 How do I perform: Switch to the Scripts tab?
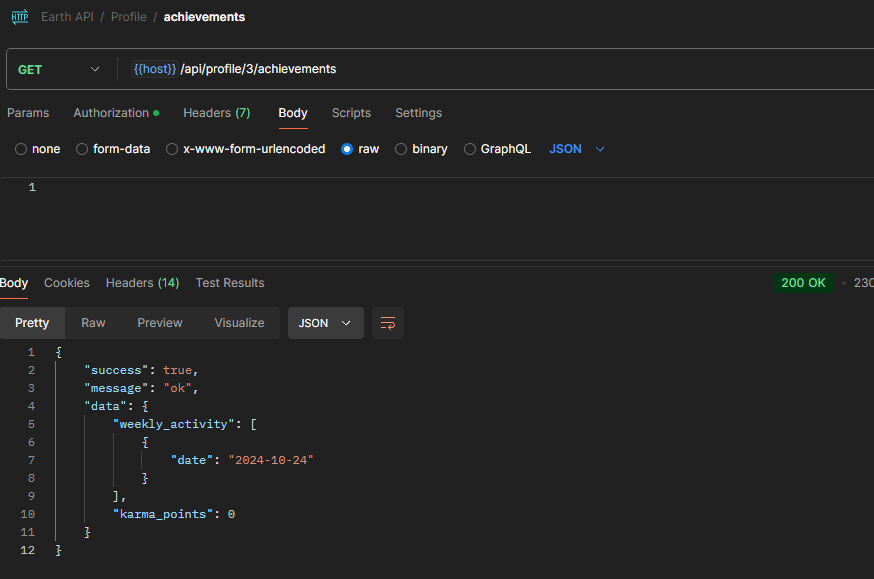pyautogui.click(x=351, y=113)
